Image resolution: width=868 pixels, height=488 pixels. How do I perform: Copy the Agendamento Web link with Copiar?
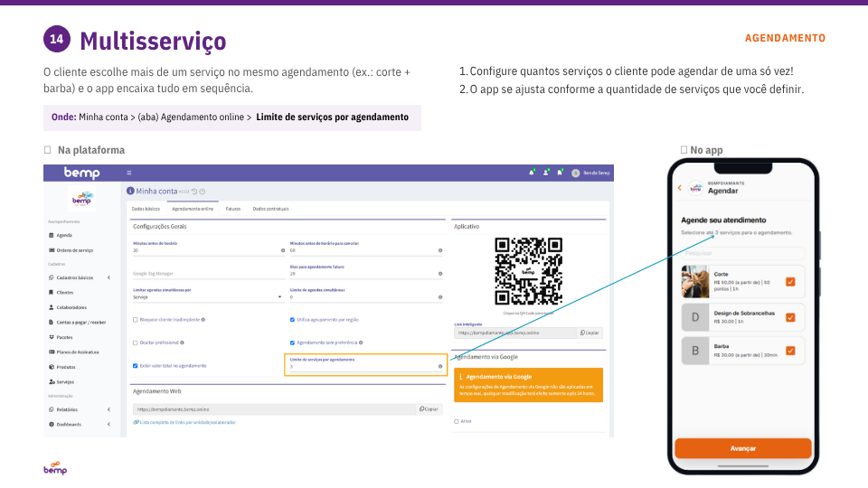pos(429,409)
